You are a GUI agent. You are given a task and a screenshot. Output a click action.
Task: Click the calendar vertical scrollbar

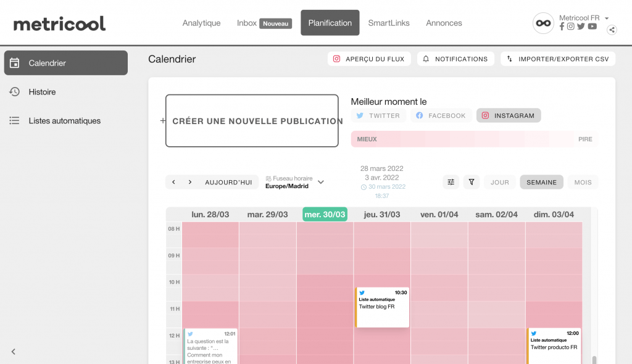594,360
